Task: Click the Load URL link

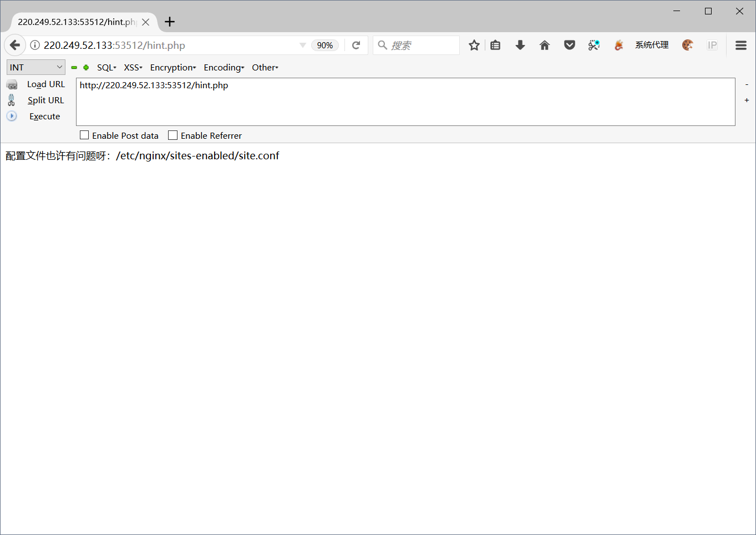Action: pos(46,84)
